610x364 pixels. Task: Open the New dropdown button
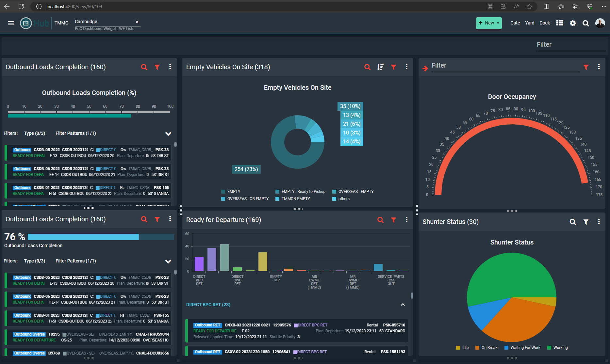tap(489, 23)
